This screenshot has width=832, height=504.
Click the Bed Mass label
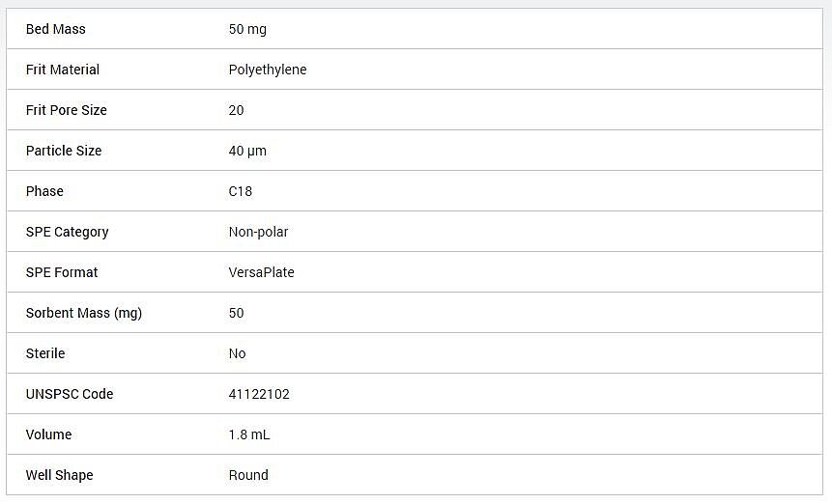56,29
